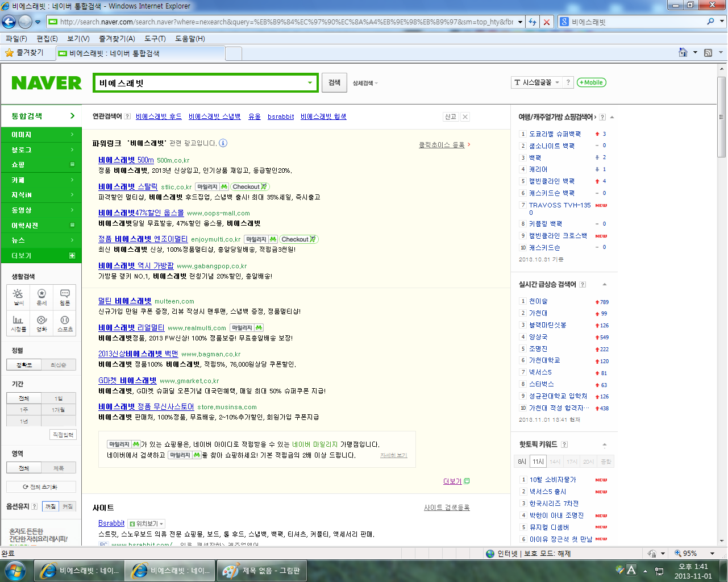Click the IE Back navigation button
Image resolution: width=728 pixels, height=582 pixels.
click(9, 22)
